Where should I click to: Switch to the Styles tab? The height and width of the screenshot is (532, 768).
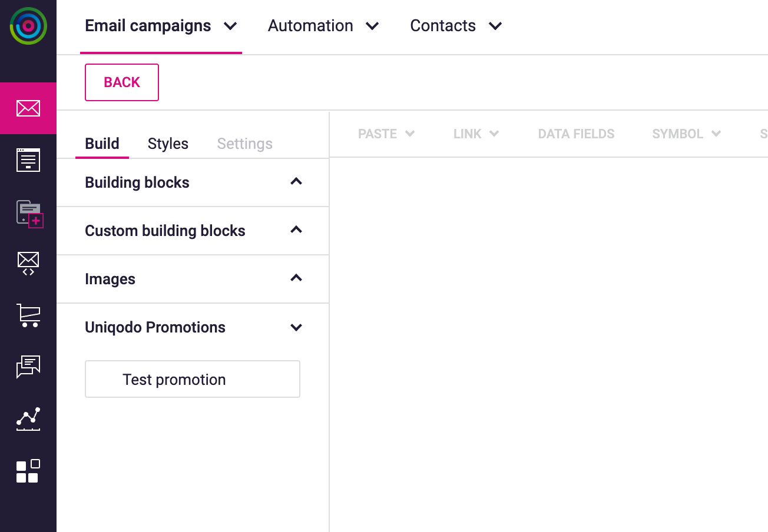coord(168,144)
